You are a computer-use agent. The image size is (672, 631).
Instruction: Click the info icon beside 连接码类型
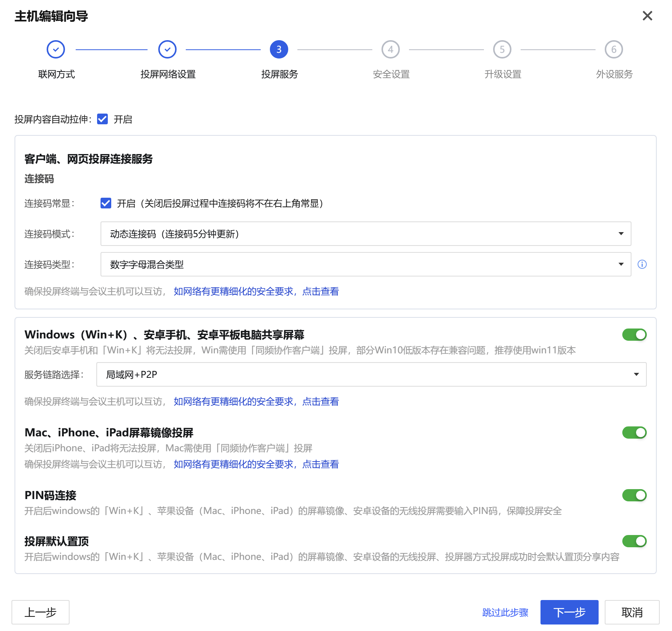pos(642,264)
